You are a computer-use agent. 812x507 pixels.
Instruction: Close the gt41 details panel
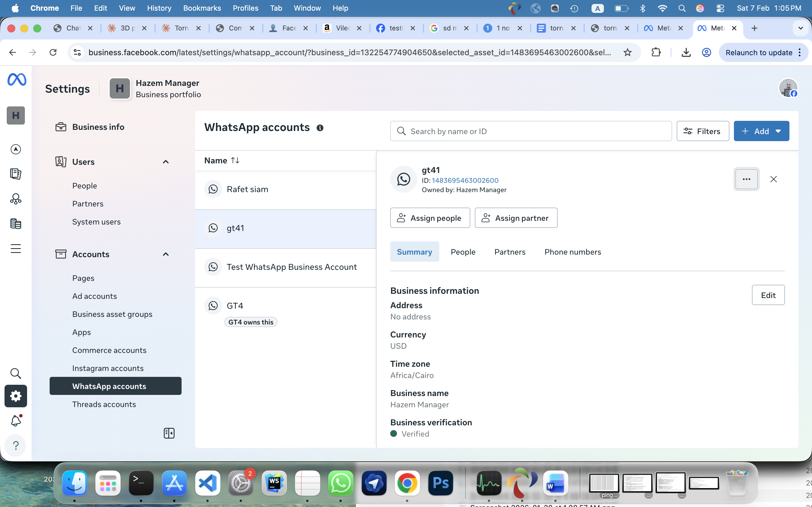click(x=773, y=179)
